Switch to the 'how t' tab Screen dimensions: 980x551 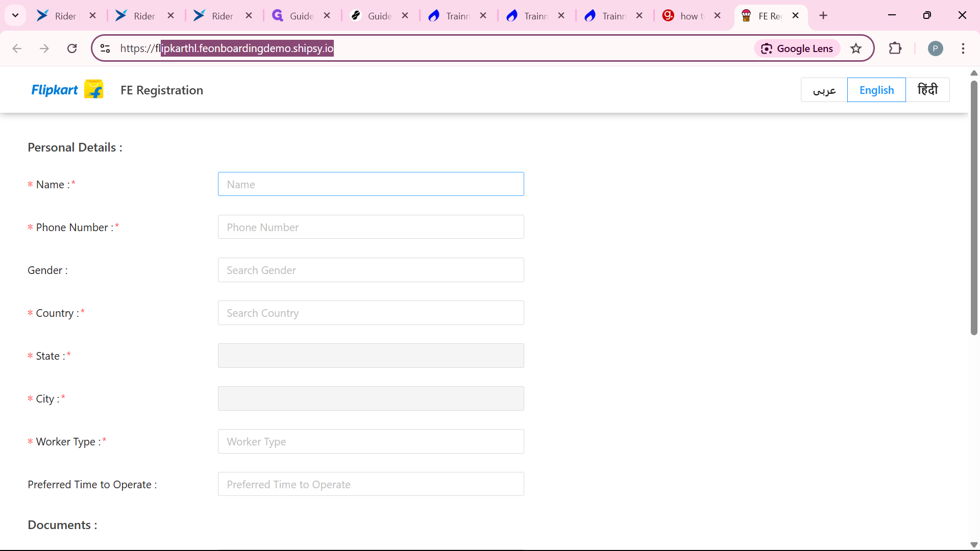[x=684, y=16]
